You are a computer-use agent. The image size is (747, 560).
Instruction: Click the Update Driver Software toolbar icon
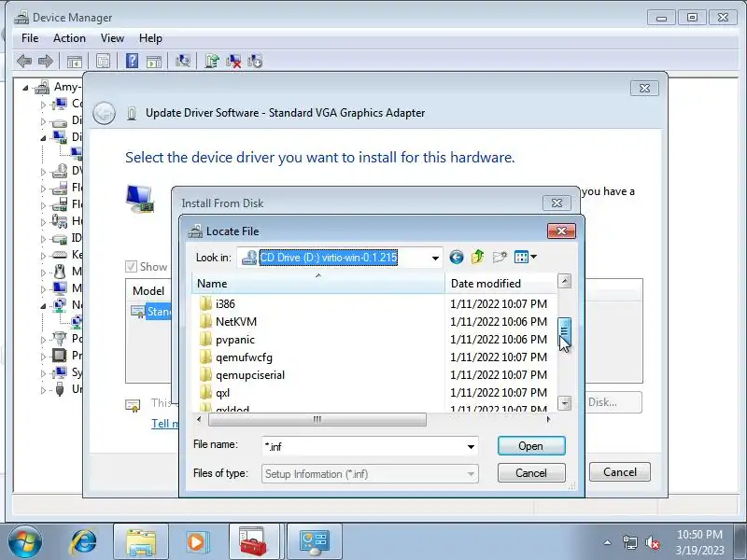coord(212,61)
